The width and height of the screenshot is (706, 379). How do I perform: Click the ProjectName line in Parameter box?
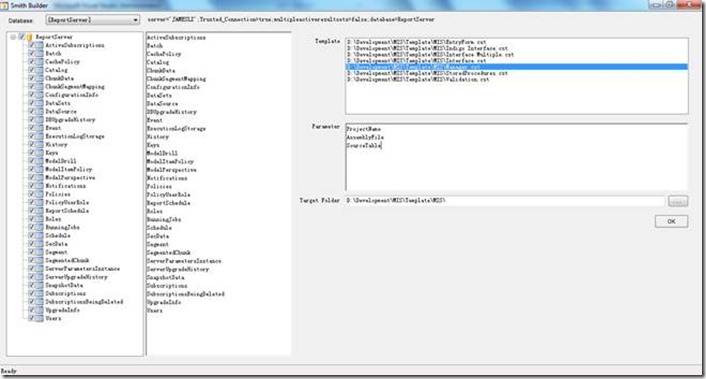[x=363, y=129]
